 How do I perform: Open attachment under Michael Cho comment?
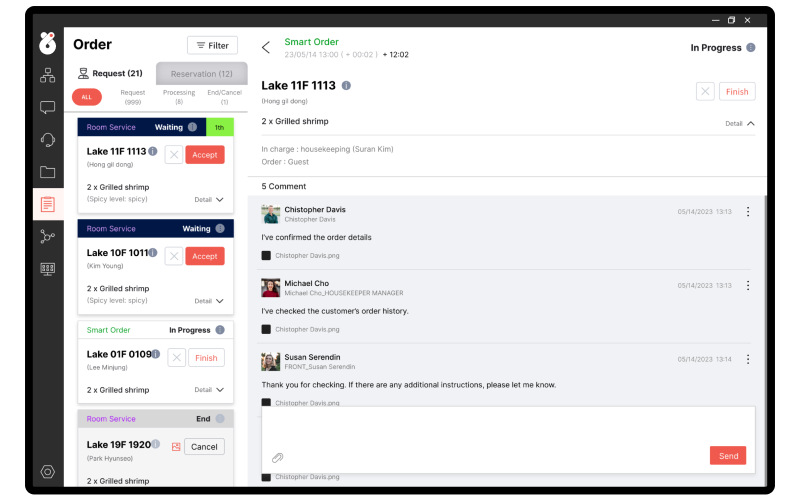click(x=301, y=330)
